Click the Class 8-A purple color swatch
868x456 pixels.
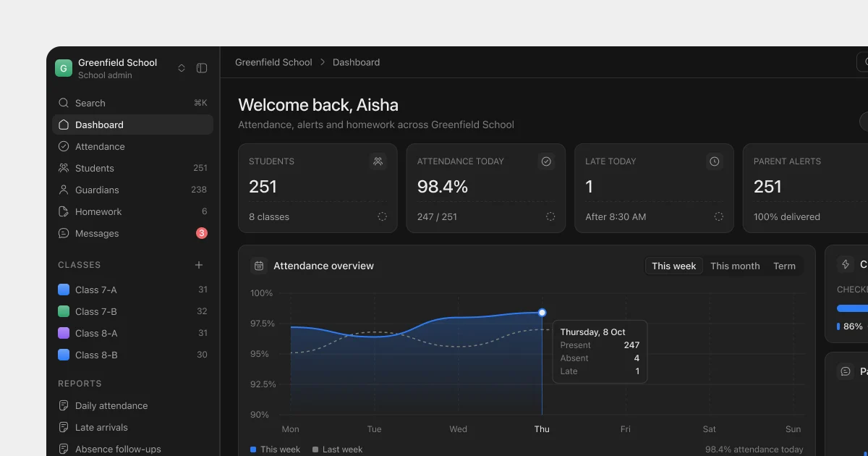click(64, 333)
